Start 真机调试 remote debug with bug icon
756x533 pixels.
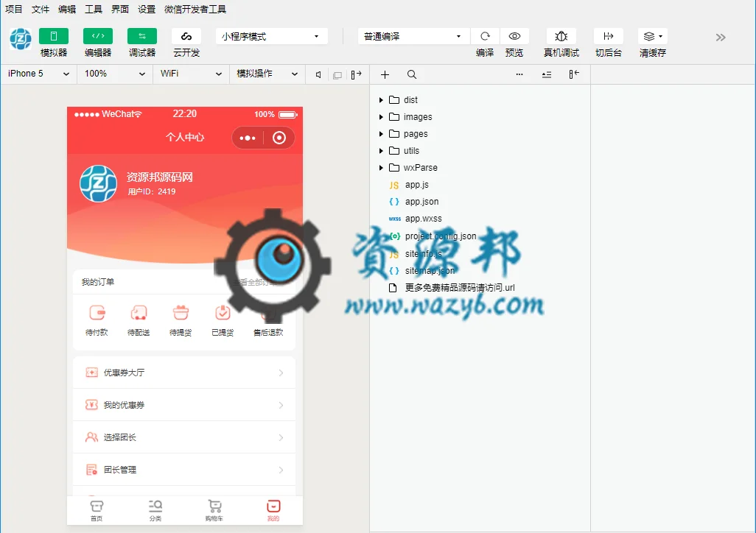[561, 36]
